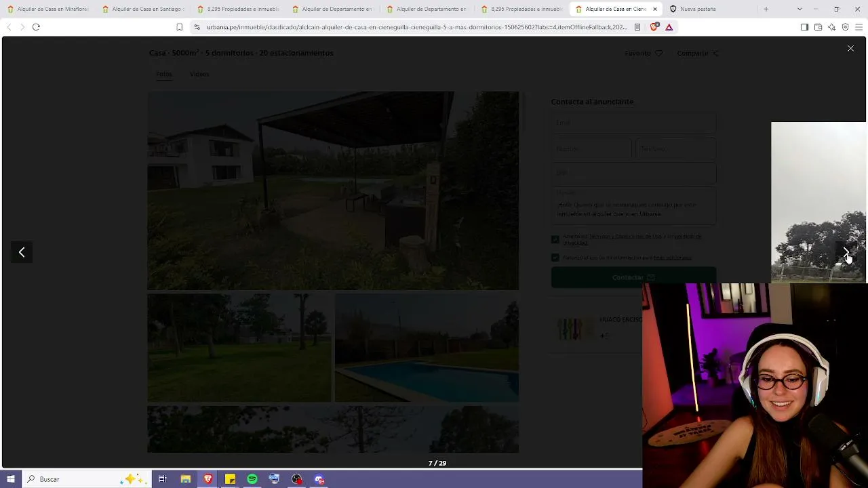
Task: Open Términos y Condiciones de Uso link
Action: pyautogui.click(x=625, y=237)
